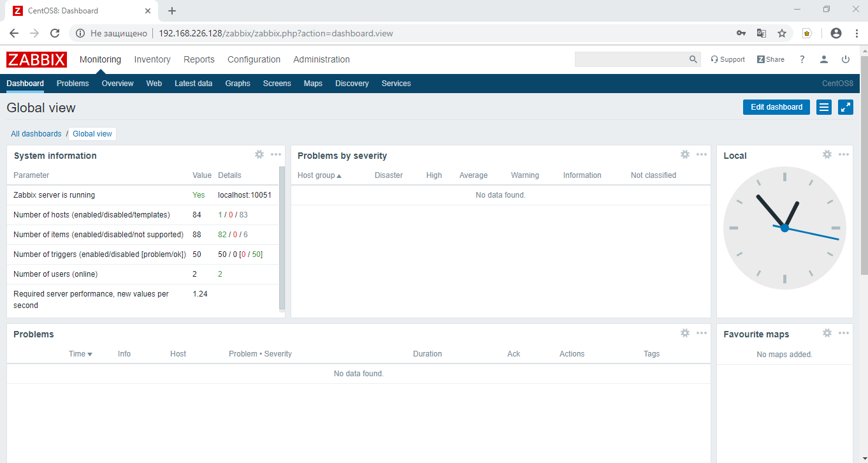This screenshot has width=868, height=463.
Task: Go to the Screens tab
Action: tap(277, 84)
